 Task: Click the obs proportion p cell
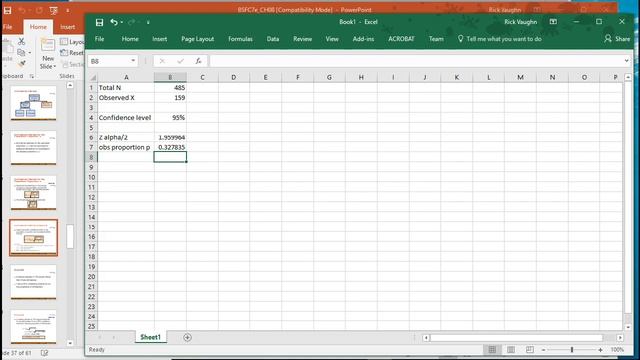[126, 147]
